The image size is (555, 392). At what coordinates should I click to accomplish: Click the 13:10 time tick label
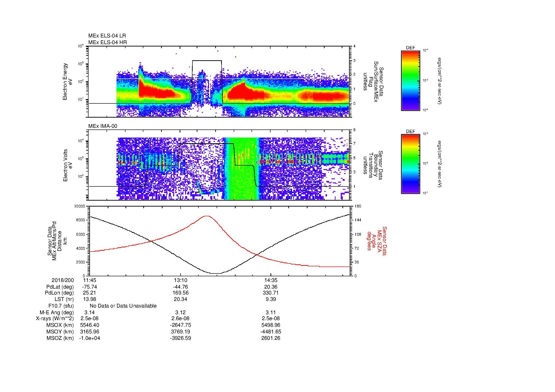click(180, 280)
